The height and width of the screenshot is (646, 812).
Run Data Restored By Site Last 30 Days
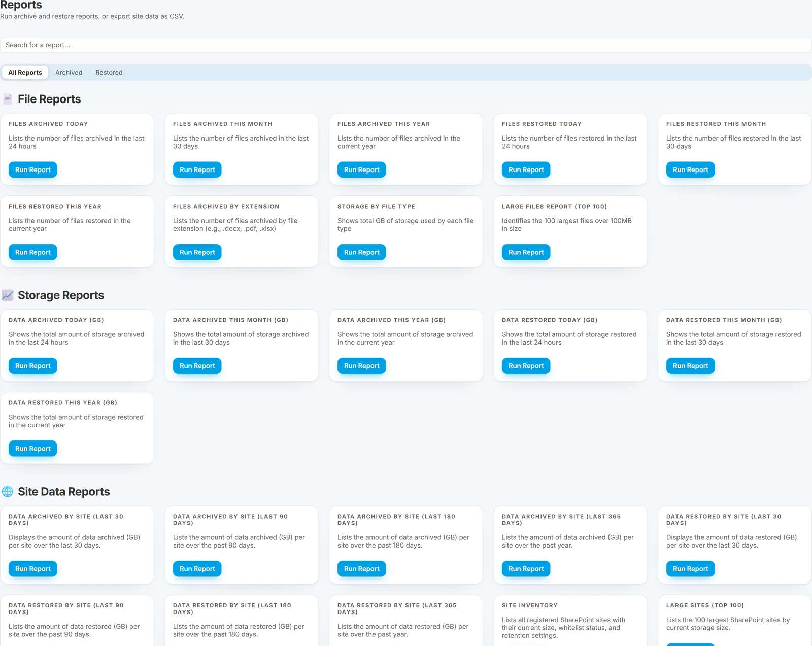[x=691, y=569]
